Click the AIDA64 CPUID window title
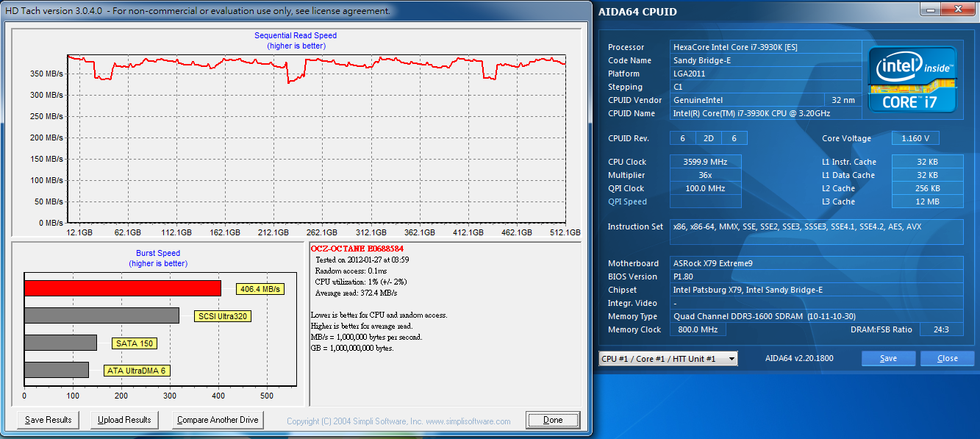The width and height of the screenshot is (980, 439). (637, 12)
